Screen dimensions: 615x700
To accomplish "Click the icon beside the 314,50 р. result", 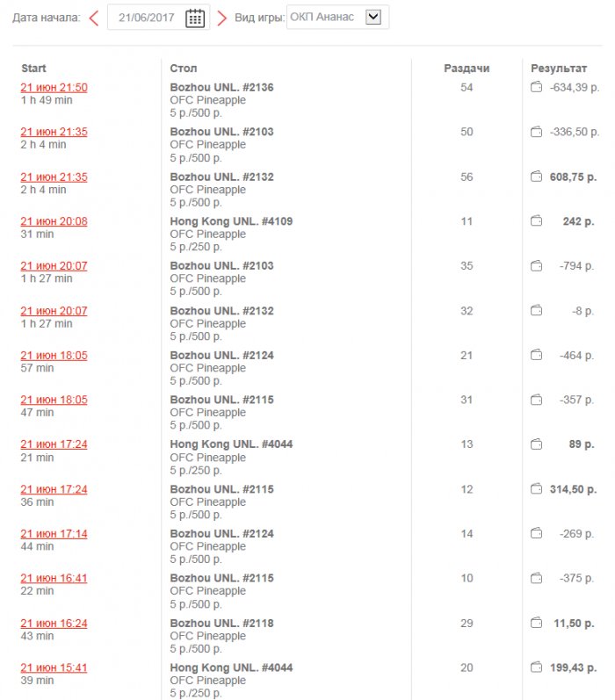I will point(536,489).
